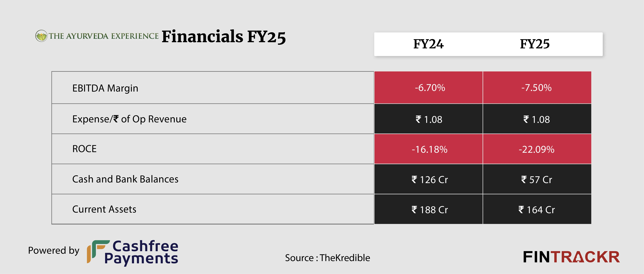
Task: Click the rupee symbol before 57 Cr
Action: (x=524, y=179)
